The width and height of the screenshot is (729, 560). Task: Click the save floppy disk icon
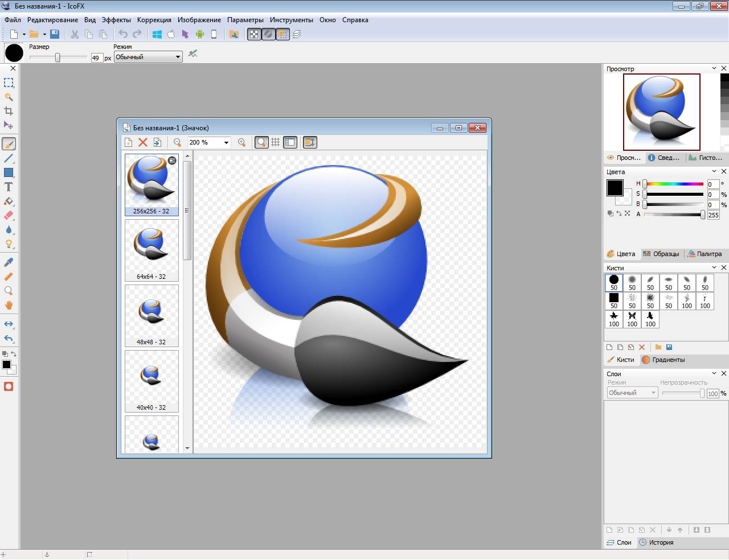(x=55, y=34)
